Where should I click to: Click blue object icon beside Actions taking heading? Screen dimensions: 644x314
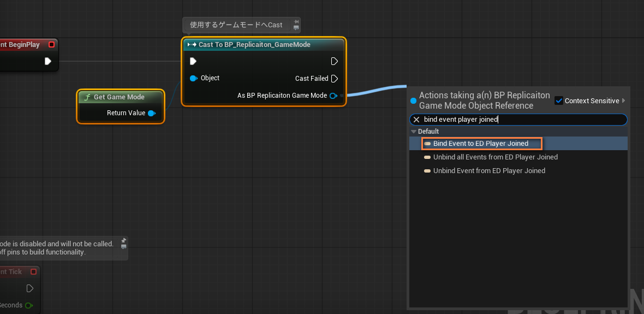tap(414, 100)
